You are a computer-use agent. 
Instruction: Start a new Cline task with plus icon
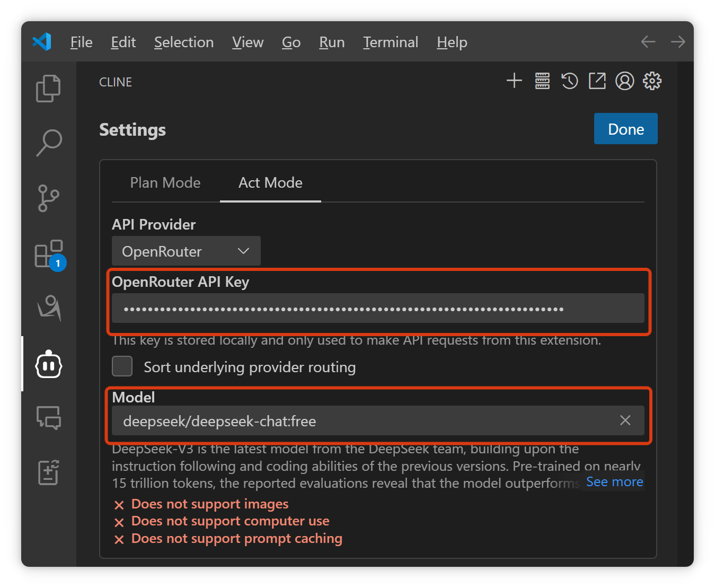pyautogui.click(x=514, y=81)
